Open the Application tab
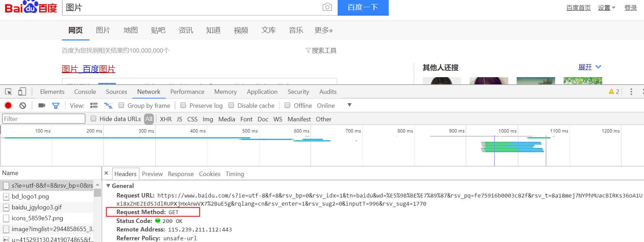The image size is (644, 242). 262,92
